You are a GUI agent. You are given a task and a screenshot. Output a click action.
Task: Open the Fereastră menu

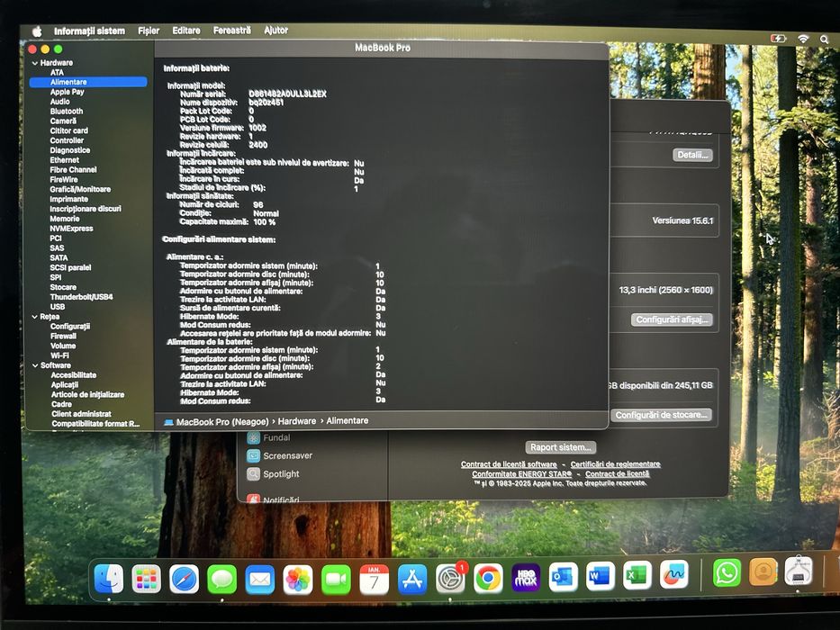(231, 31)
